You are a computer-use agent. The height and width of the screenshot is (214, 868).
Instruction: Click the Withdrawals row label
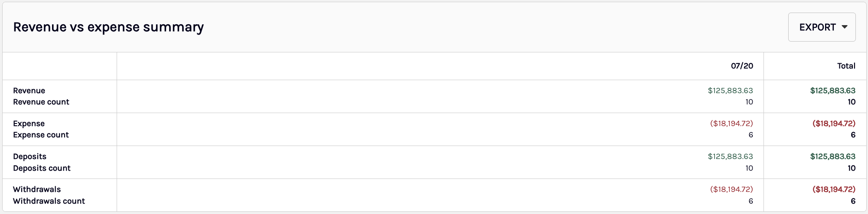click(x=37, y=189)
